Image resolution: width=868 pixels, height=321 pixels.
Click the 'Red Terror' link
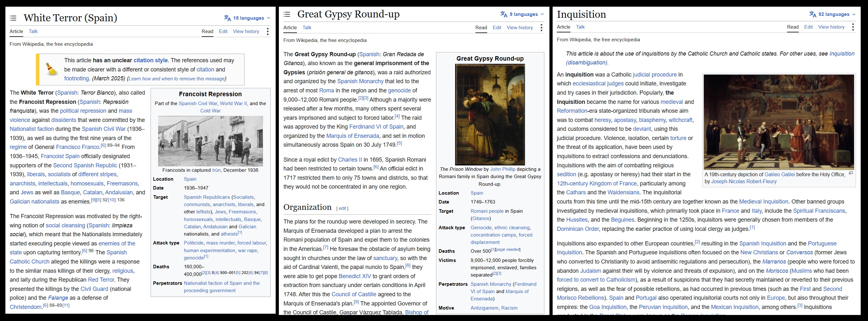click(101, 280)
